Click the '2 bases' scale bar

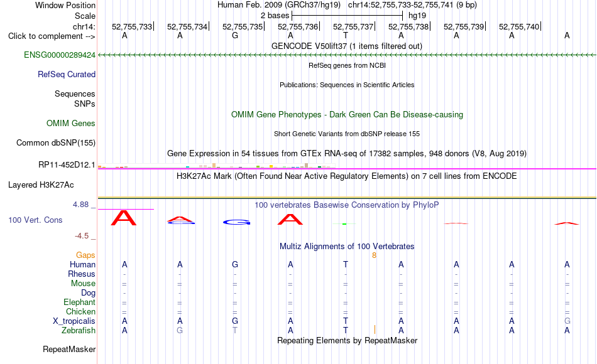(x=347, y=16)
